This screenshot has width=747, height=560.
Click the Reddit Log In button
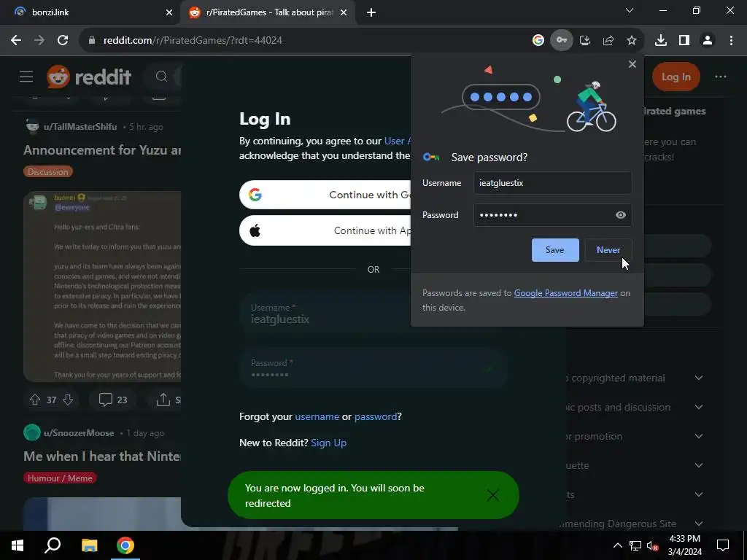point(676,77)
